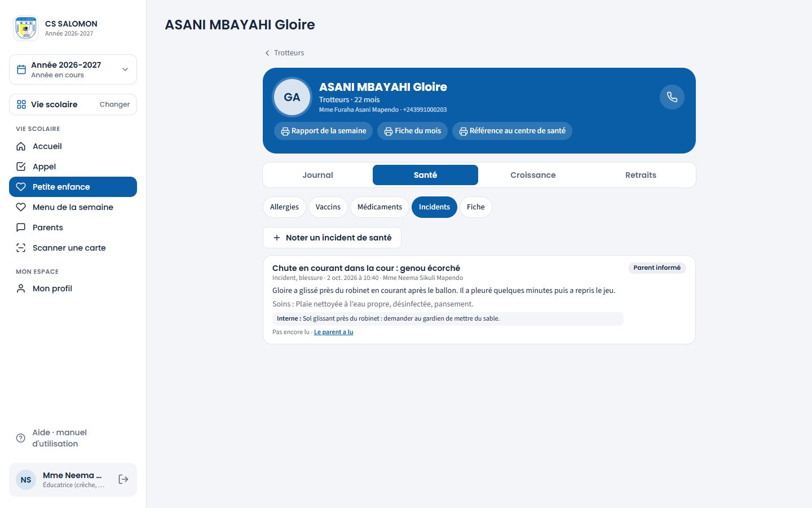Click Noter un incident de santé
The height and width of the screenshot is (508, 812).
[332, 238]
